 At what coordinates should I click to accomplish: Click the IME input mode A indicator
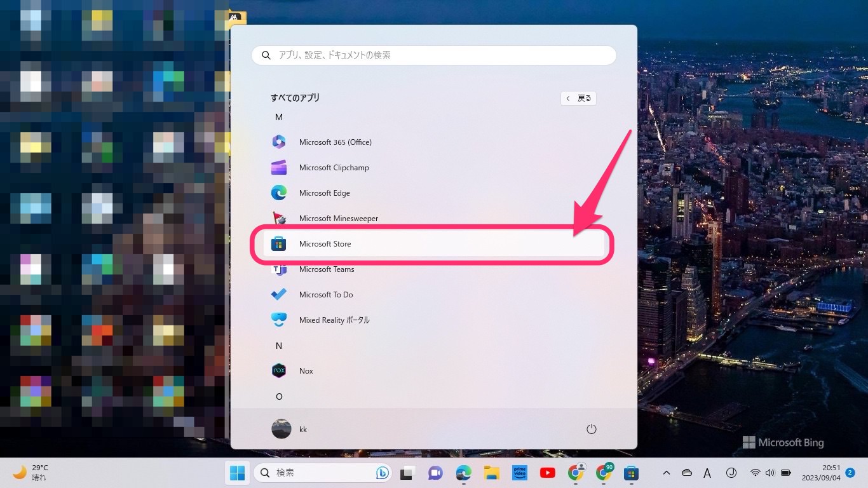click(x=707, y=473)
